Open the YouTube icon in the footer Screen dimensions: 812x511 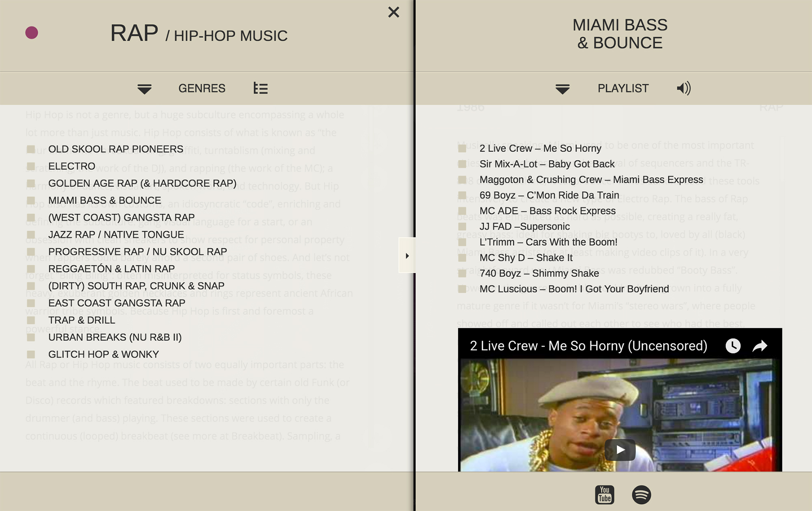(x=605, y=494)
